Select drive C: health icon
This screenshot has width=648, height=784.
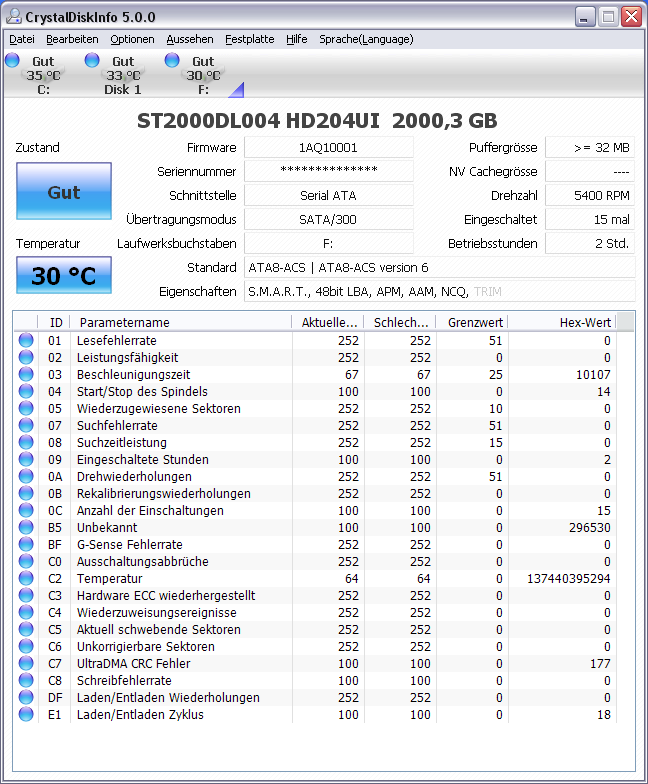pos(12,60)
